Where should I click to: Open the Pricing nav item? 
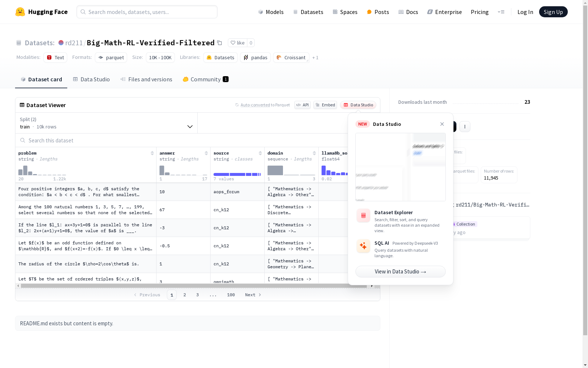480,12
